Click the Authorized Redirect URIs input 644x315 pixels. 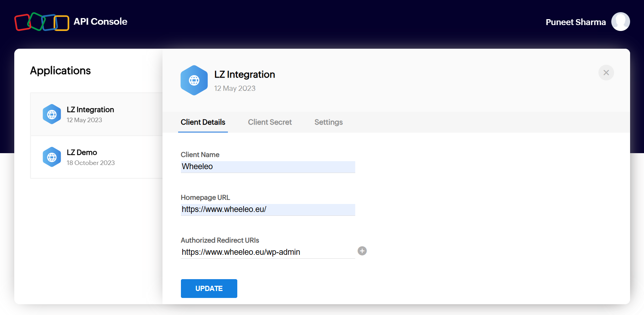pyautogui.click(x=268, y=252)
